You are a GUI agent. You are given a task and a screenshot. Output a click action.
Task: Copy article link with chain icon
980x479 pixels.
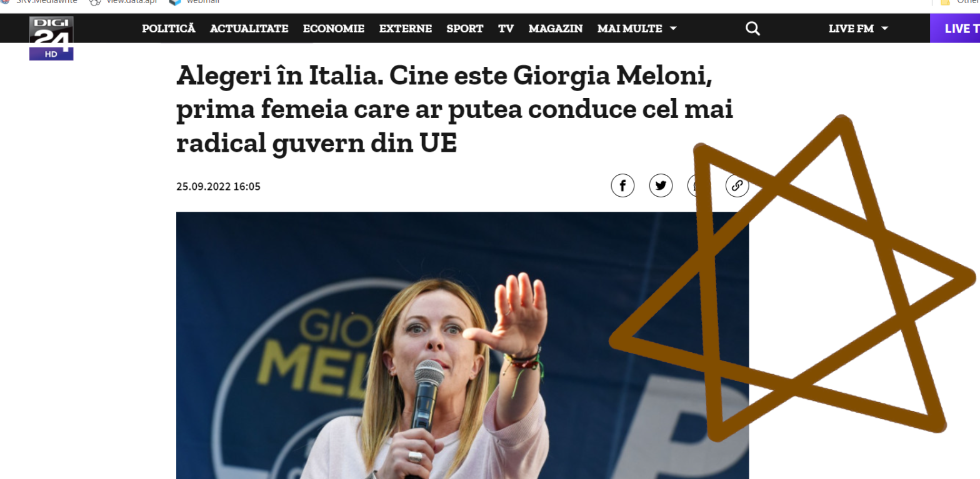[737, 185]
